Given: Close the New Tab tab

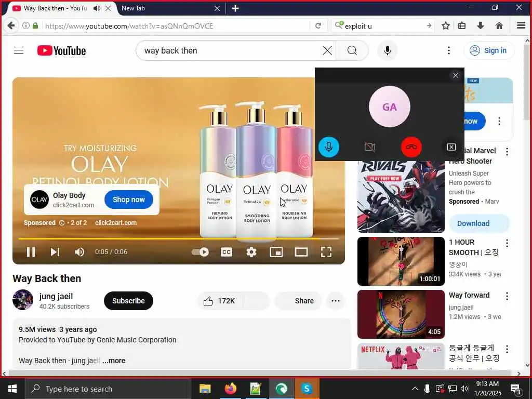Looking at the screenshot, I should pos(217,8).
